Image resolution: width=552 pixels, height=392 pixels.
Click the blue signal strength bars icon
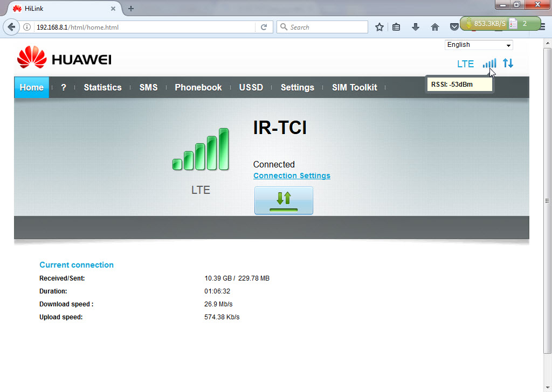pyautogui.click(x=489, y=64)
